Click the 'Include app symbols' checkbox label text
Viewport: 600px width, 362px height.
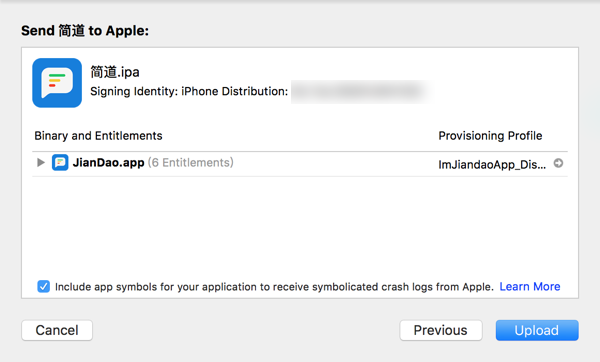pos(274,287)
